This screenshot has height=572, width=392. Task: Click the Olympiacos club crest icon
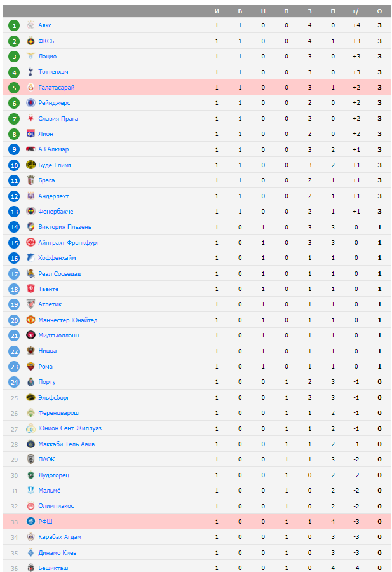point(30,506)
